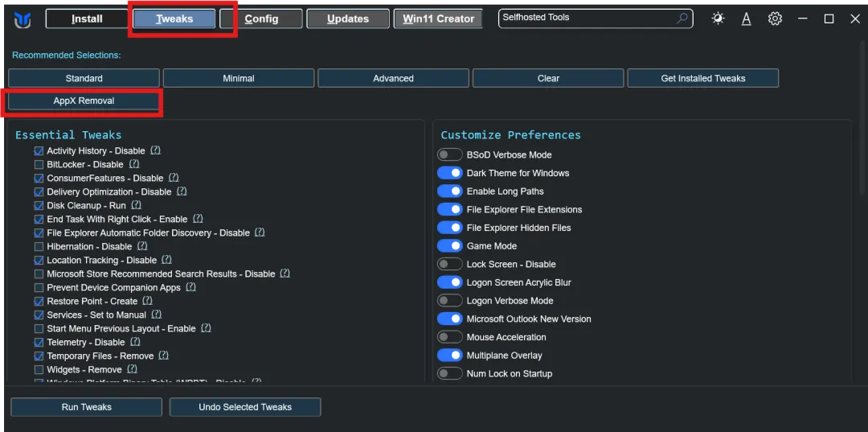The width and height of the screenshot is (868, 432).
Task: Turn off Multiplane Overlay switch
Action: click(x=449, y=355)
